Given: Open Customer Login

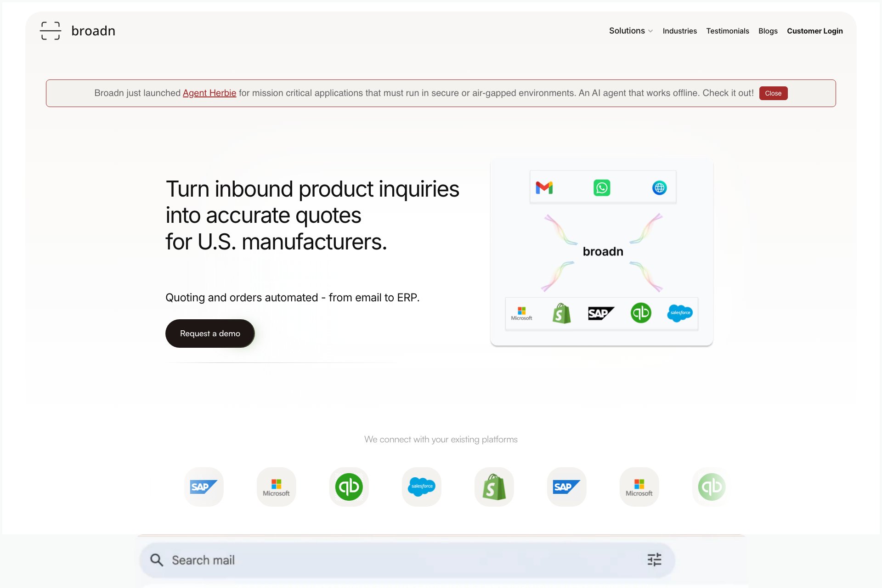Looking at the screenshot, I should [814, 31].
